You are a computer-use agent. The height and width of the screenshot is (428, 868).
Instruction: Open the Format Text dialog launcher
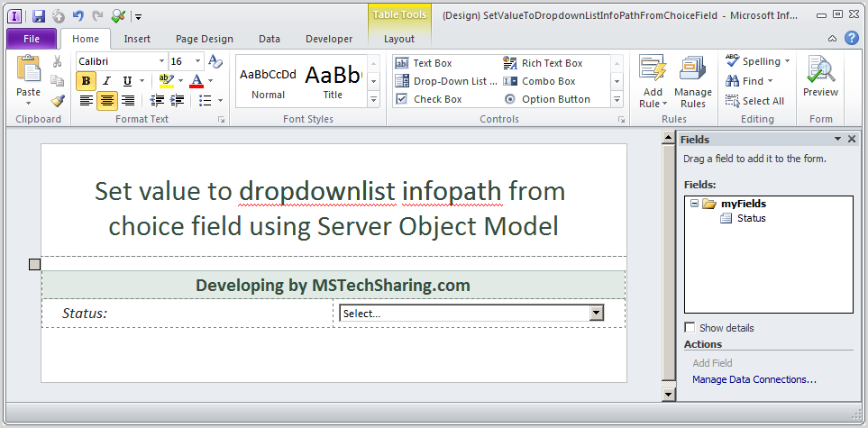(222, 119)
